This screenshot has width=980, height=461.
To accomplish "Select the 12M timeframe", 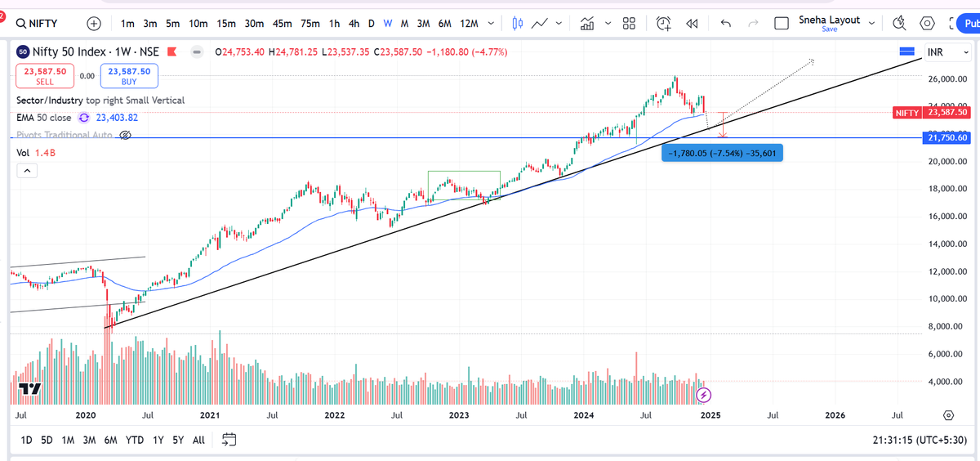I will [469, 24].
